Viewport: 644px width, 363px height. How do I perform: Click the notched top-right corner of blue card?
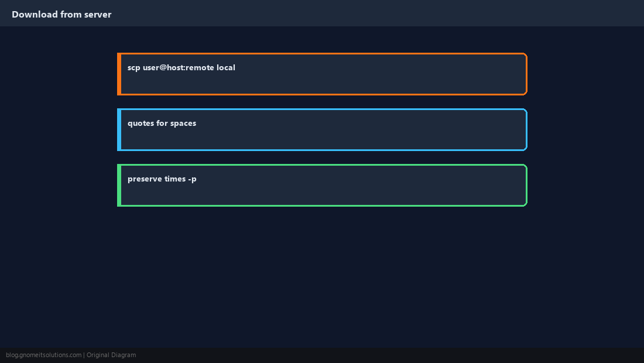point(525,111)
